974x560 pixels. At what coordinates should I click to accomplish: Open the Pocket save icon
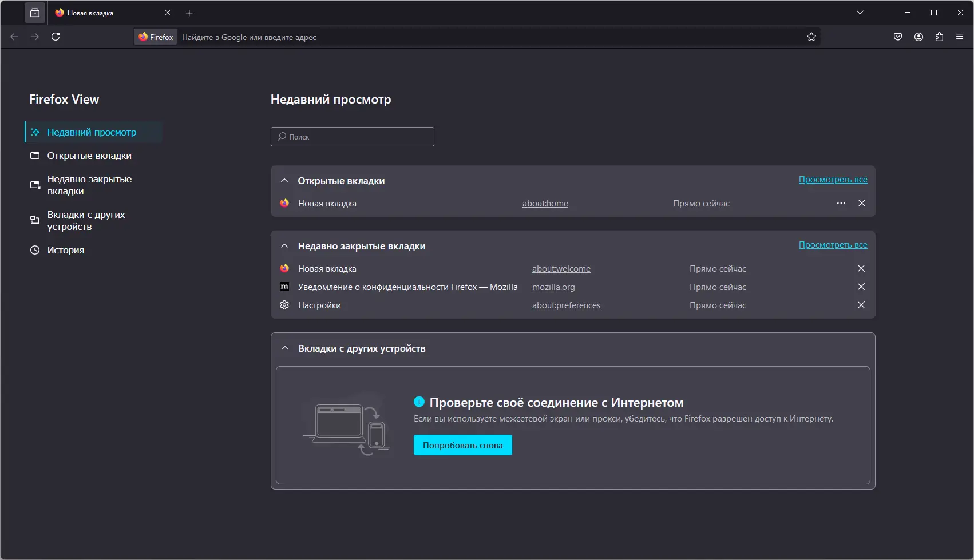[898, 37]
